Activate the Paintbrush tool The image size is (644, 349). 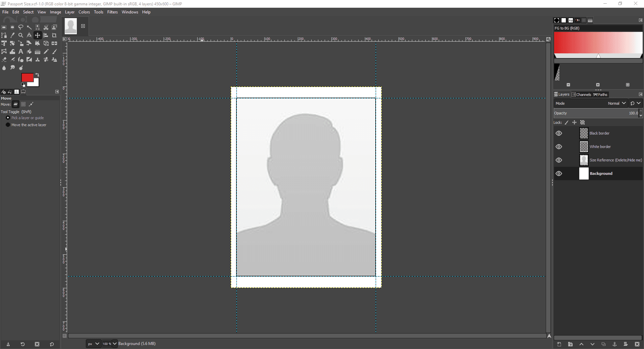tap(54, 51)
